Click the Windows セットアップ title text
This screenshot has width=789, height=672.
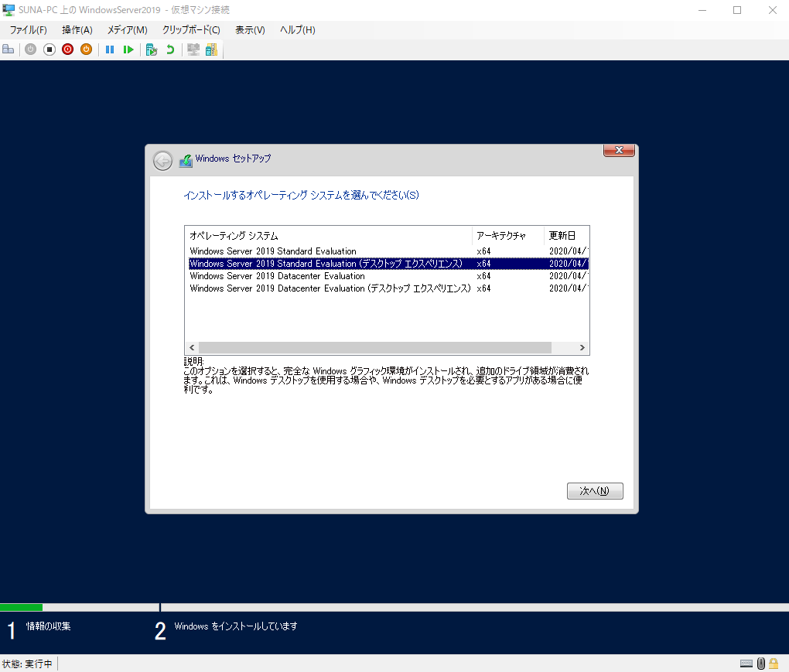[x=233, y=159]
